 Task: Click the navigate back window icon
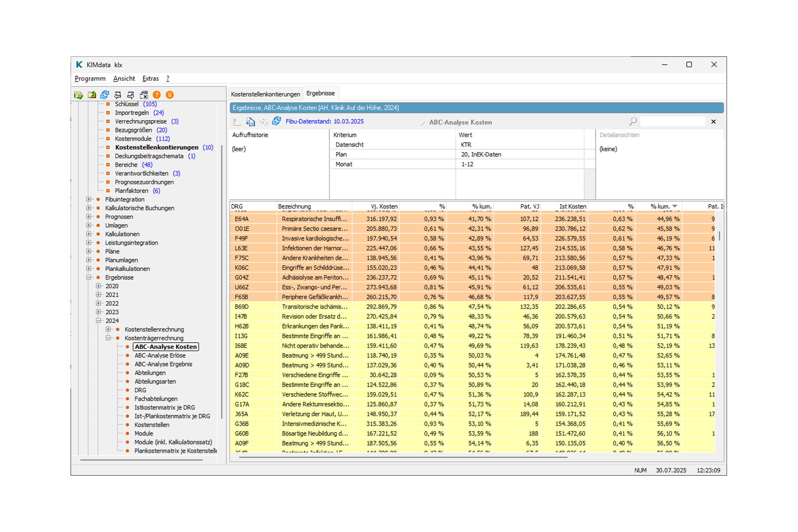click(117, 95)
